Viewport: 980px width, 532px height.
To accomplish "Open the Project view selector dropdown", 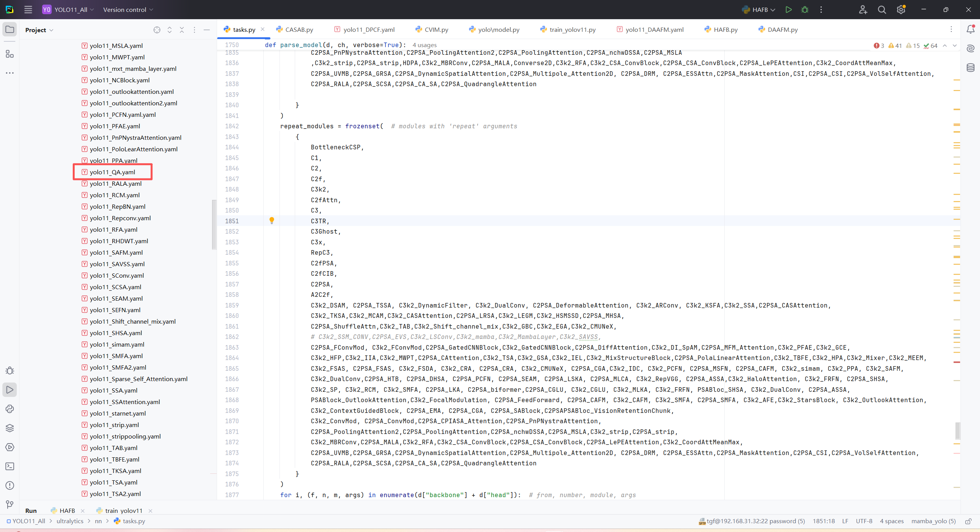I will [x=39, y=30].
